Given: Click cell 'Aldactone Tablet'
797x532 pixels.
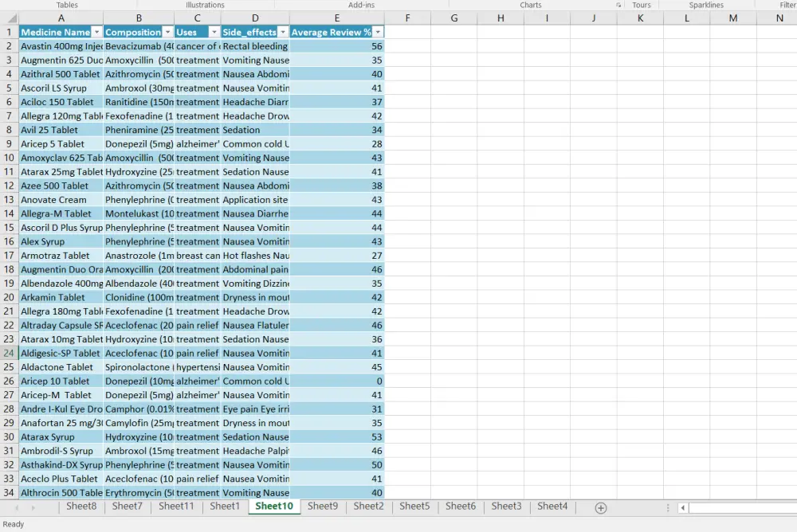Looking at the screenshot, I should tap(61, 367).
